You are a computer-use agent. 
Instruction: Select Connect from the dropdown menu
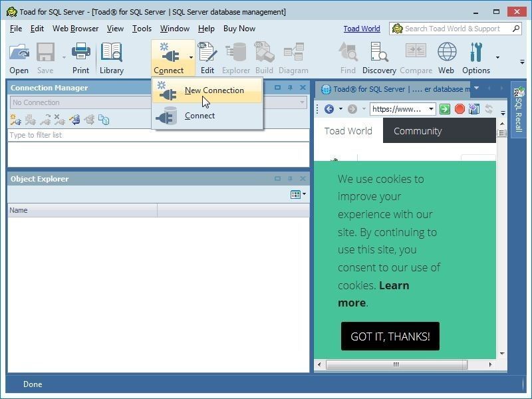207,116
